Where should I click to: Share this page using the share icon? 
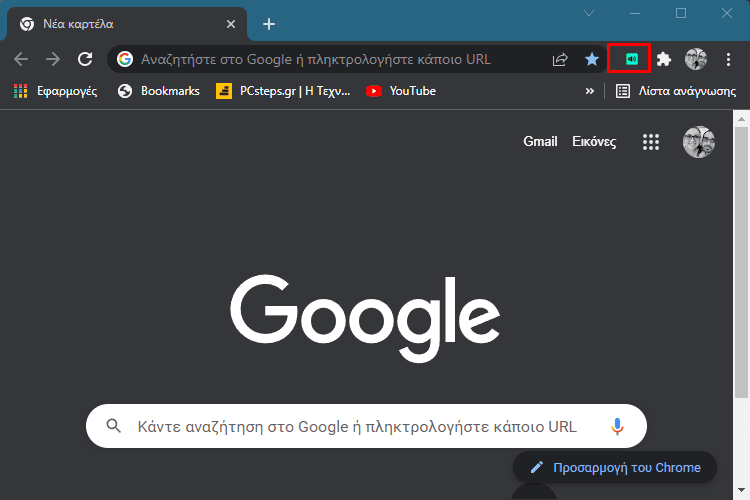(x=560, y=59)
